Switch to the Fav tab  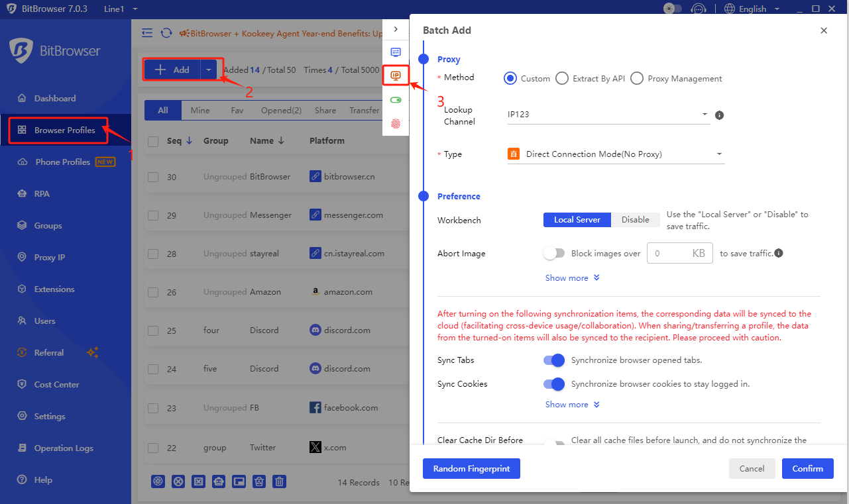pos(237,111)
